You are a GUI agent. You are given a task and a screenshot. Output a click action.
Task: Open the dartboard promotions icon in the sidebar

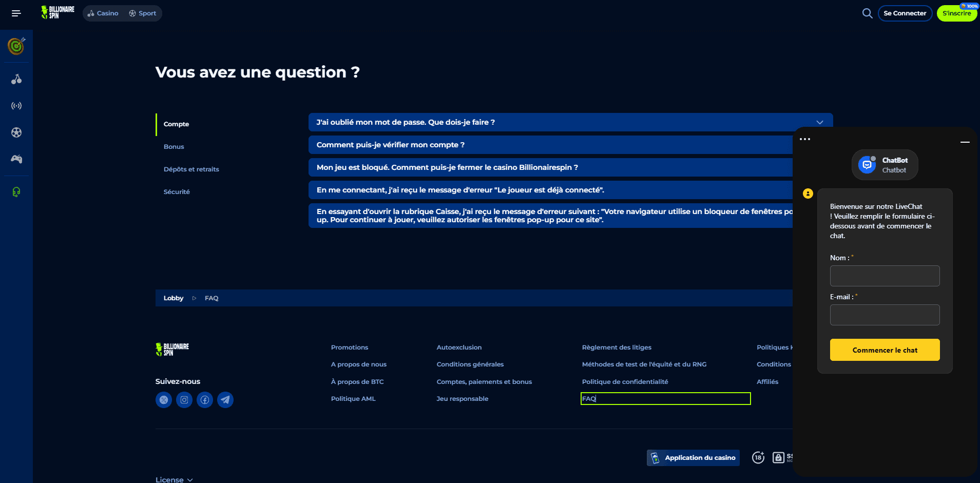(16, 46)
